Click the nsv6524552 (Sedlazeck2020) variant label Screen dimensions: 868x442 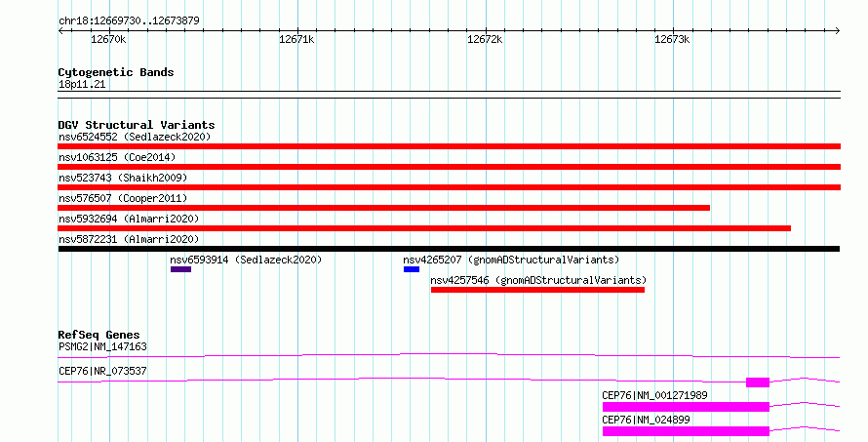(x=135, y=137)
